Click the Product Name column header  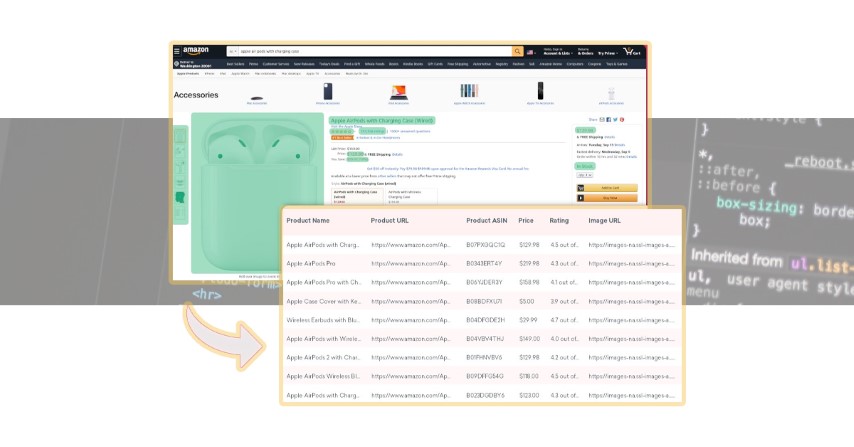pos(308,221)
